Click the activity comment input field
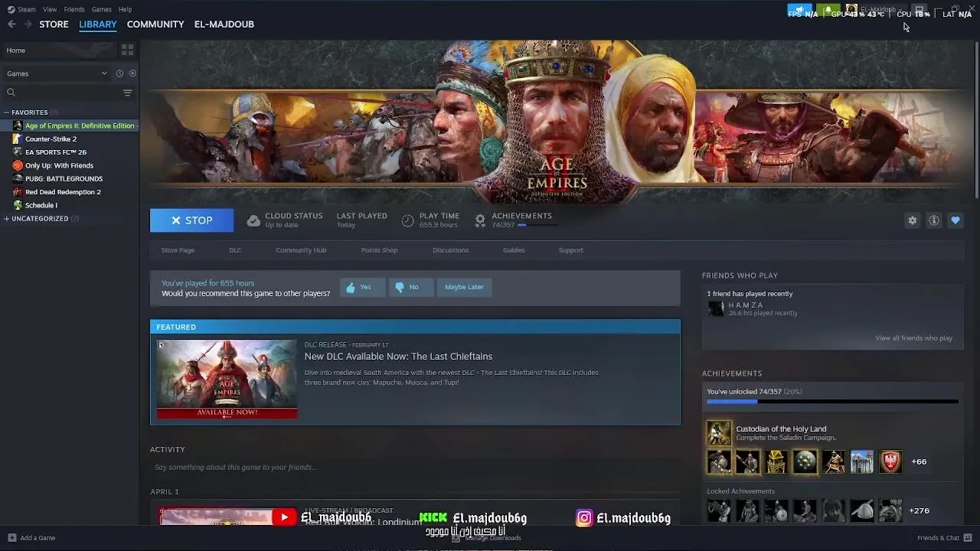 pyautogui.click(x=413, y=468)
